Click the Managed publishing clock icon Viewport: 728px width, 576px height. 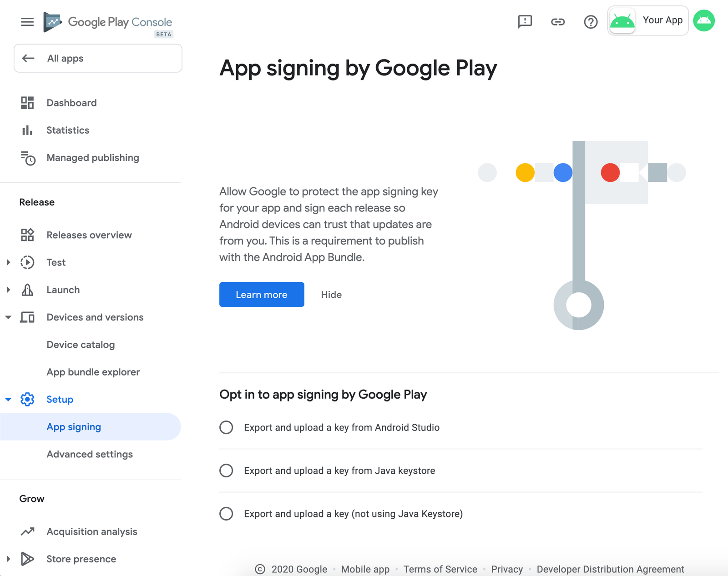tap(28, 158)
